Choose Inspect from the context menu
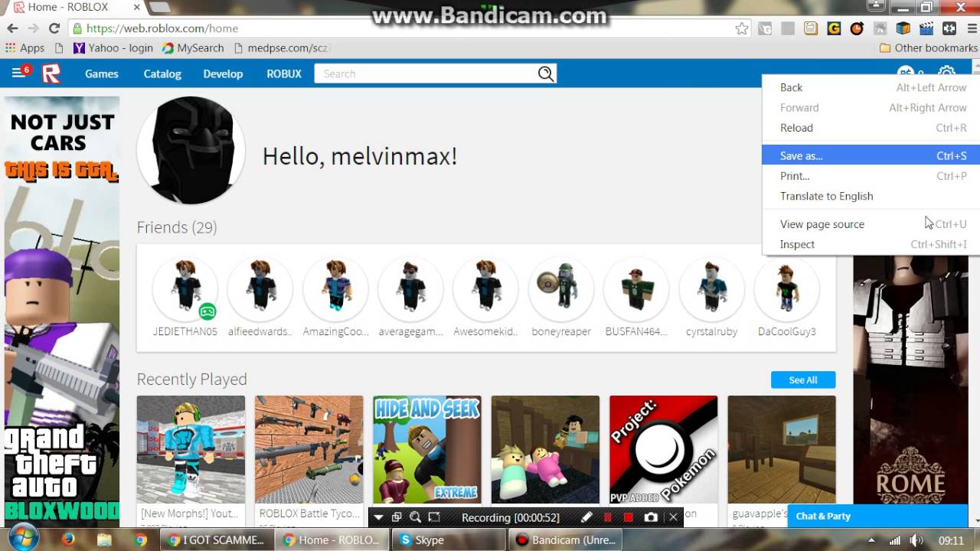 click(871, 244)
